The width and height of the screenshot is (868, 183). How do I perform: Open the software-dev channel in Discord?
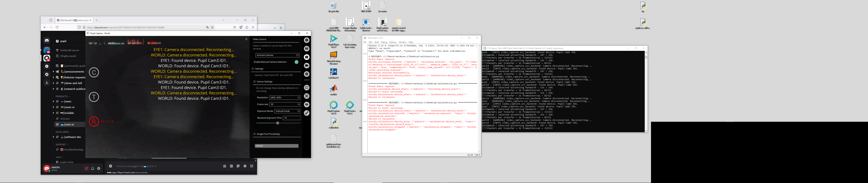(70, 137)
